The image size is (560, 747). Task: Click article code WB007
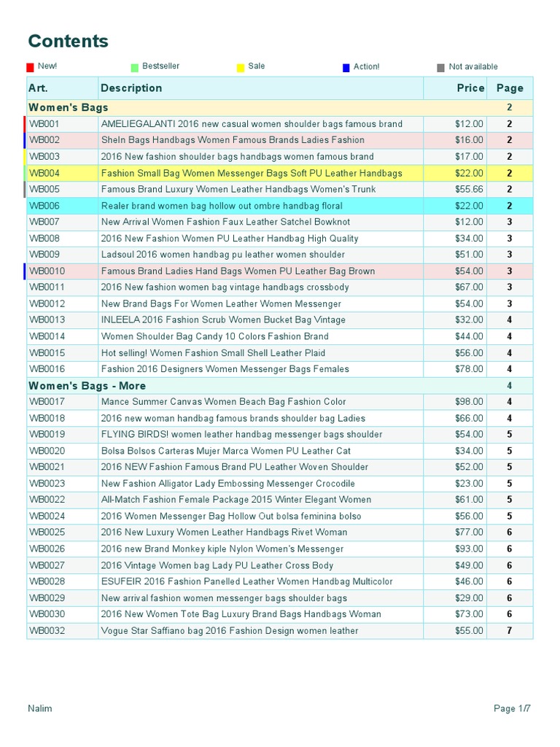pos(44,222)
